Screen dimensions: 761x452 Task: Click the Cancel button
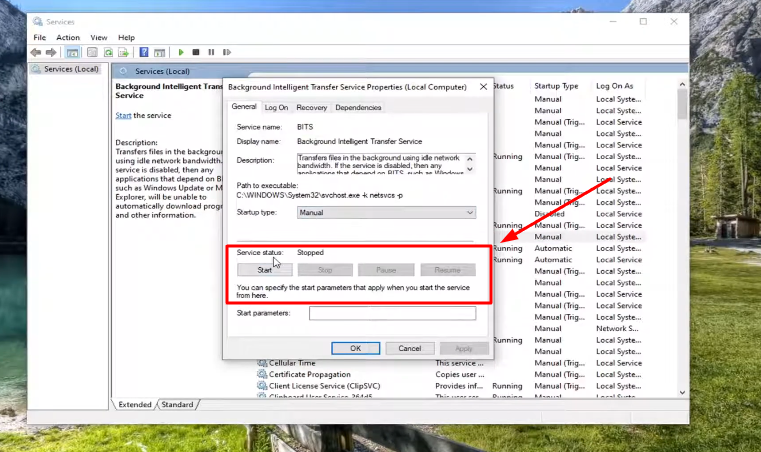410,348
